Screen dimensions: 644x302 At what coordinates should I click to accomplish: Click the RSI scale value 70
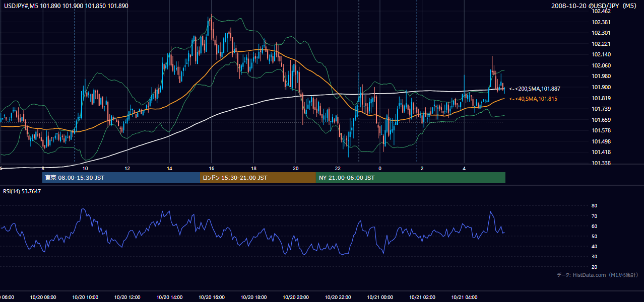[x=594, y=216]
